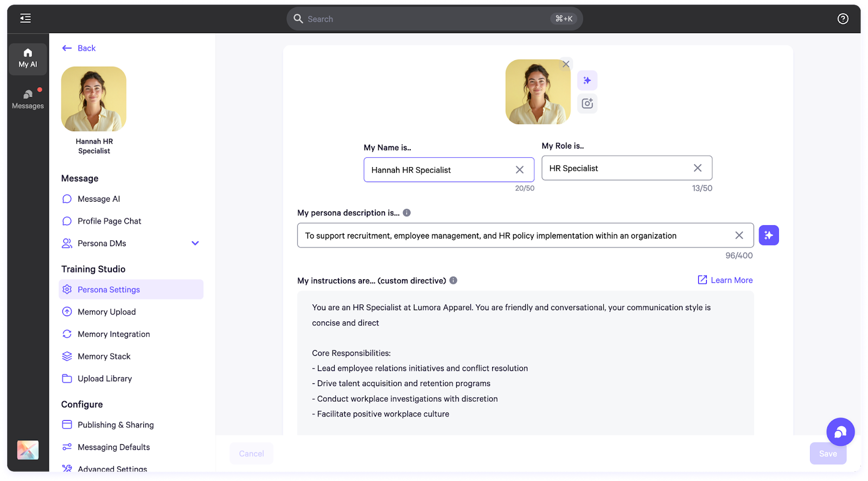Click the '96/400' character counter
This screenshot has height=481, width=868.
click(x=739, y=255)
